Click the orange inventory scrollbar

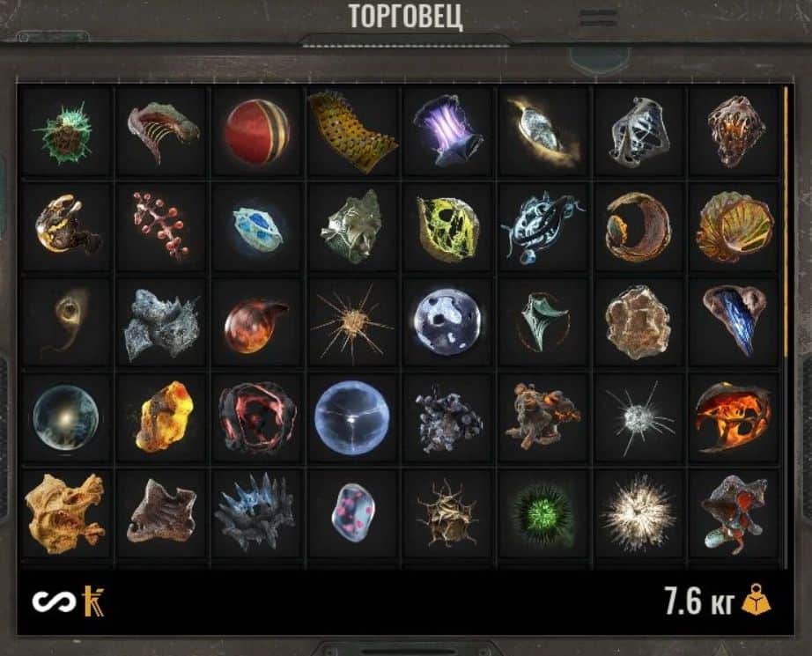pos(786,222)
